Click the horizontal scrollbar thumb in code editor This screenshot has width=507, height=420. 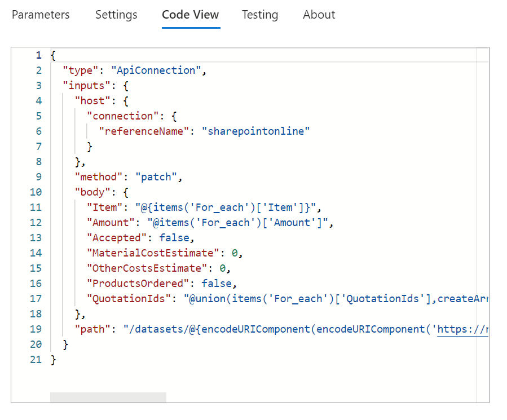108,397
